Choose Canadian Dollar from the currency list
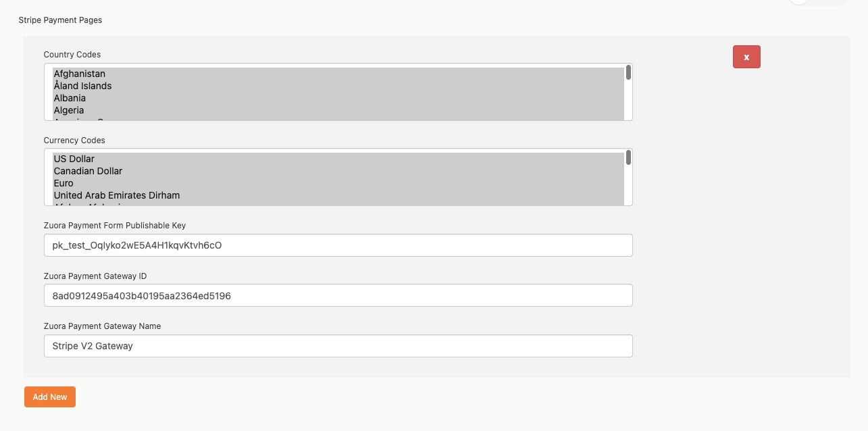The height and width of the screenshot is (431, 868). (88, 171)
